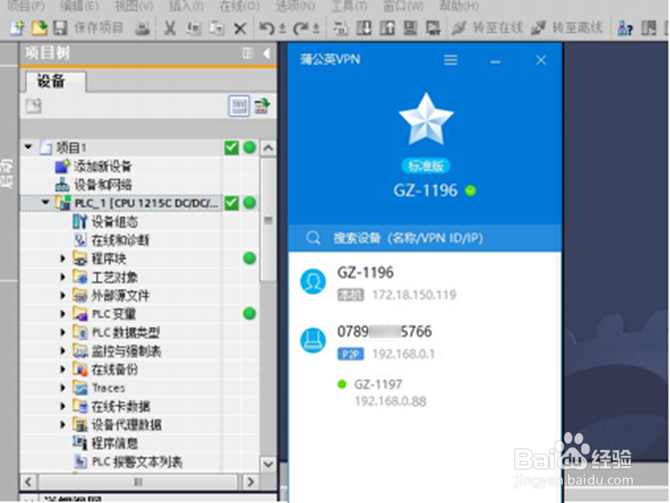This screenshot has height=503, width=670.
Task: Open Device configuration item
Action: click(x=106, y=221)
